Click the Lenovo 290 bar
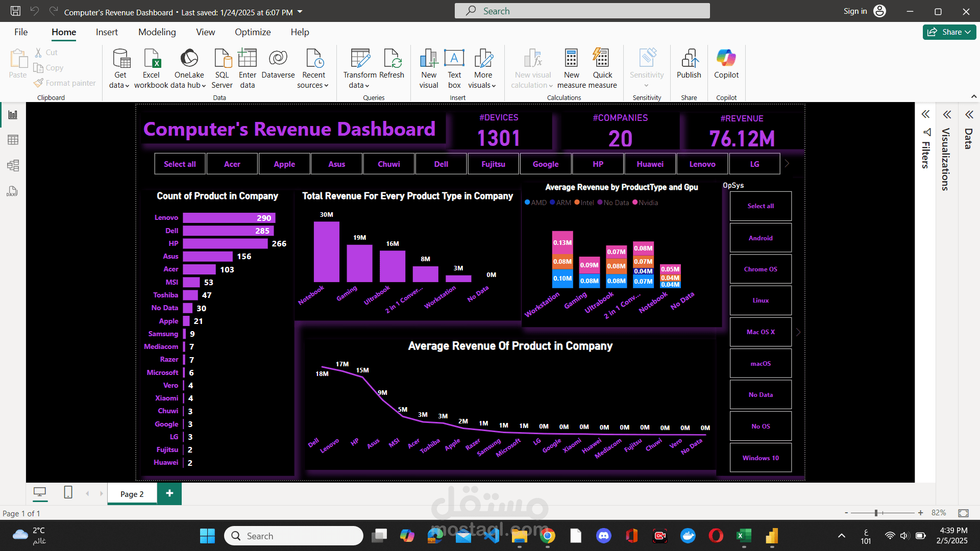This screenshot has height=551, width=980. (229, 218)
